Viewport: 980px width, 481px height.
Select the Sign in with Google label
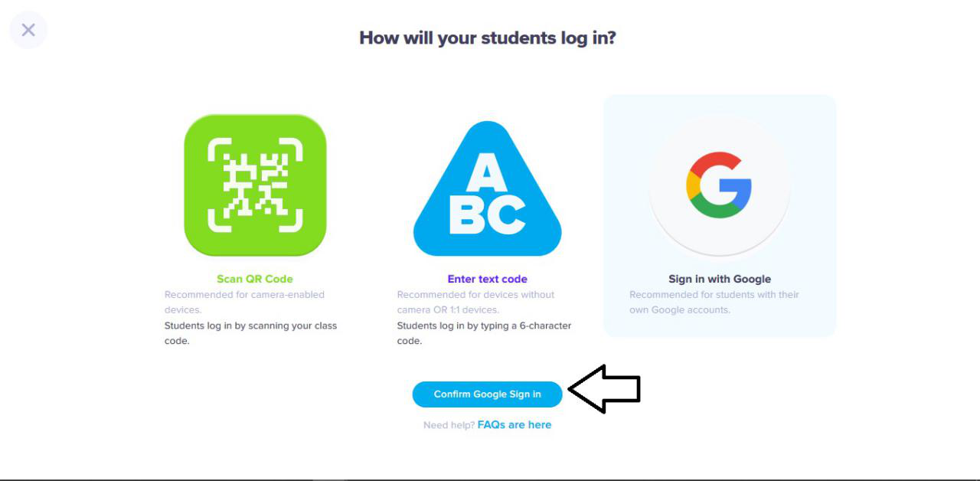720,279
